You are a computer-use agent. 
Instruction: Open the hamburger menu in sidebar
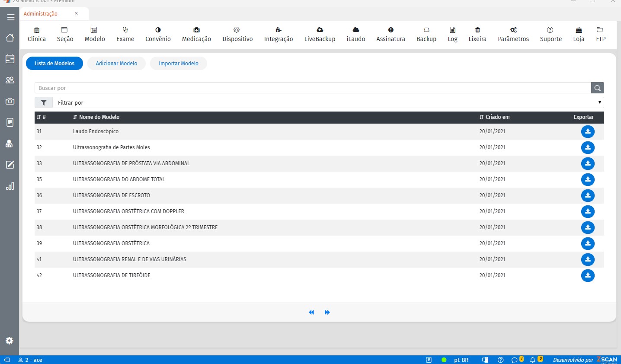click(10, 17)
